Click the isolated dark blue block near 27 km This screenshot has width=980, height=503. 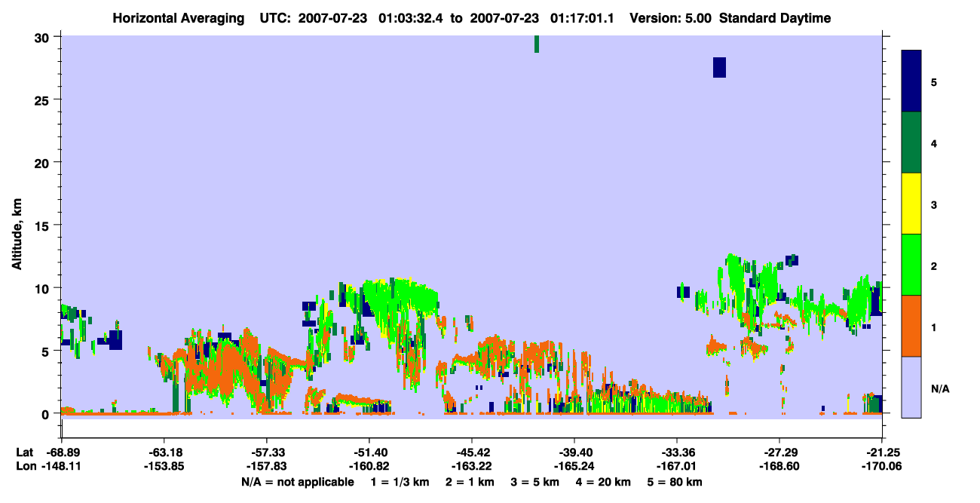pos(719,67)
